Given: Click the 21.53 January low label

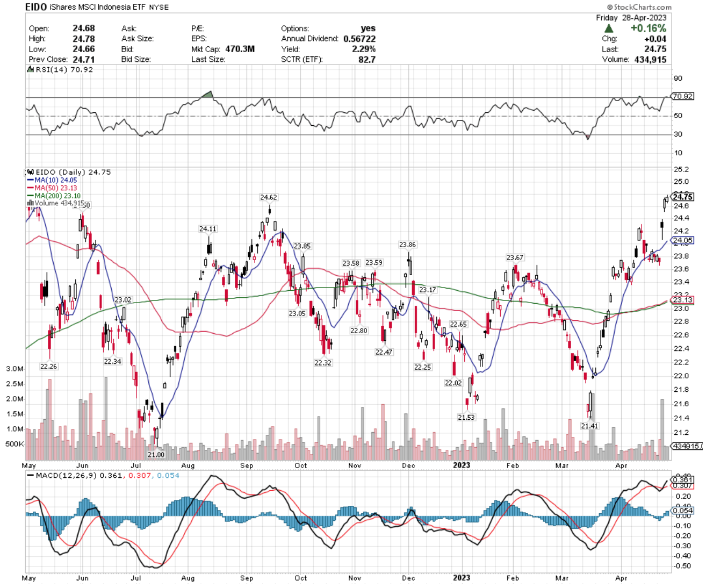Looking at the screenshot, I should pyautogui.click(x=466, y=417).
